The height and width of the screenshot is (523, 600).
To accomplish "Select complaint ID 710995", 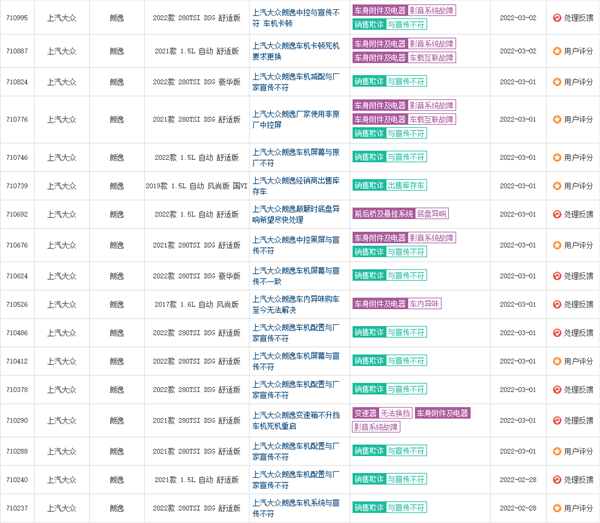I will click(x=17, y=18).
